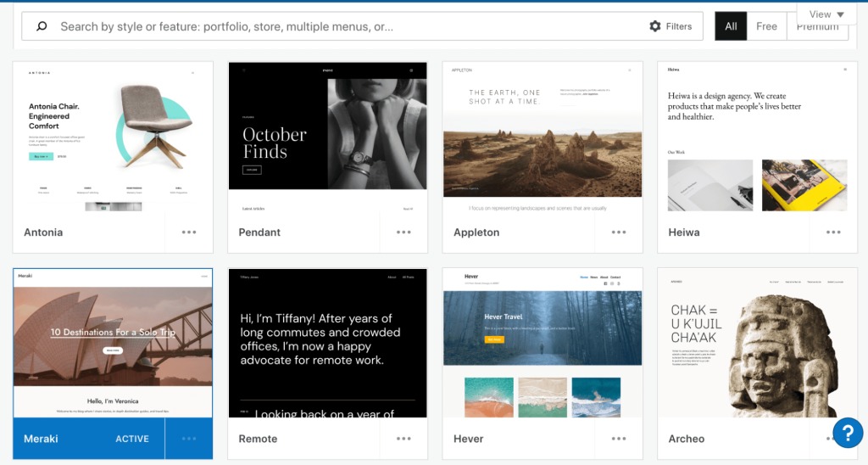Click the Filters label text
The width and height of the screenshot is (868, 465).
pos(679,26)
